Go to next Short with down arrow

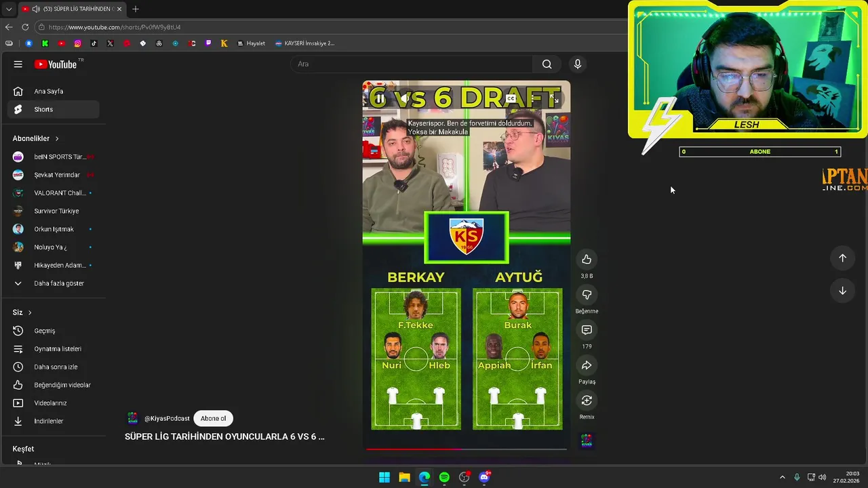(842, 291)
